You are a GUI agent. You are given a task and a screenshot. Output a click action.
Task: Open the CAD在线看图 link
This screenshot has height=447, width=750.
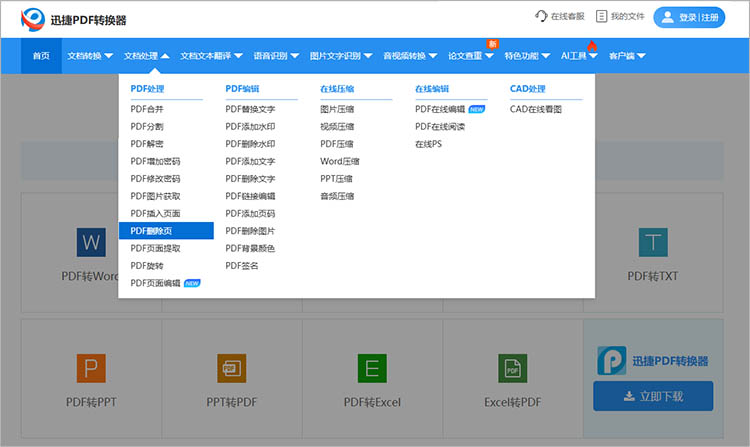coord(536,109)
